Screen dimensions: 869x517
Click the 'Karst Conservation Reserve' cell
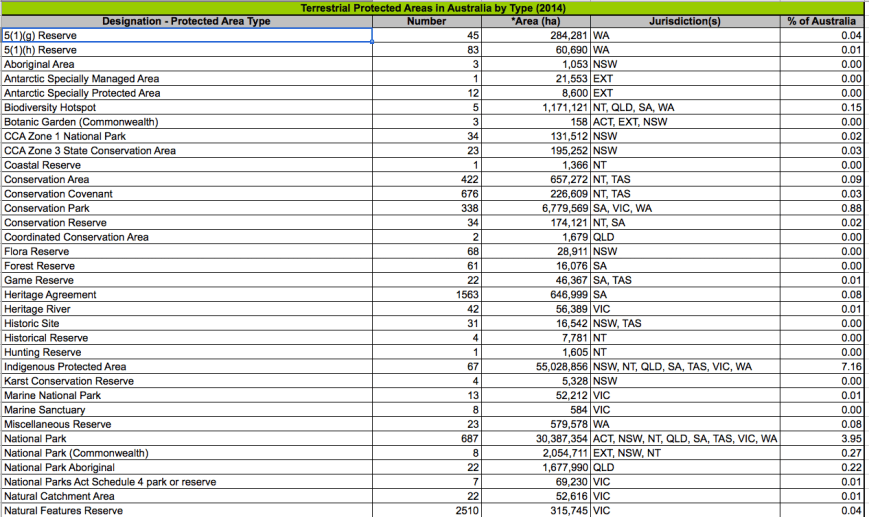186,381
